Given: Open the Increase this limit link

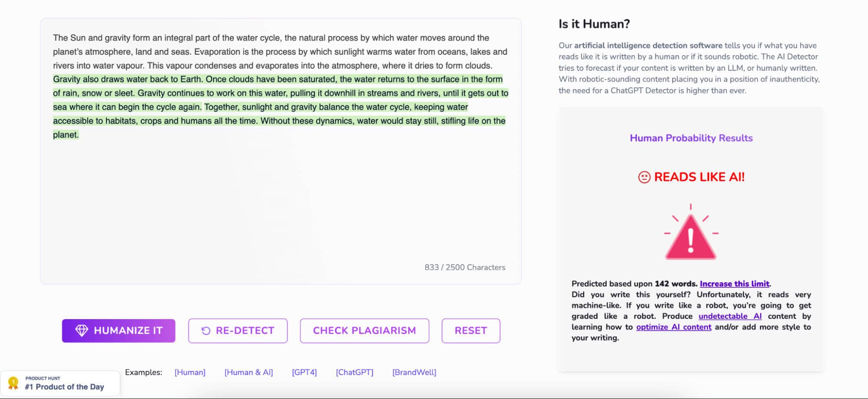Looking at the screenshot, I should 735,284.
